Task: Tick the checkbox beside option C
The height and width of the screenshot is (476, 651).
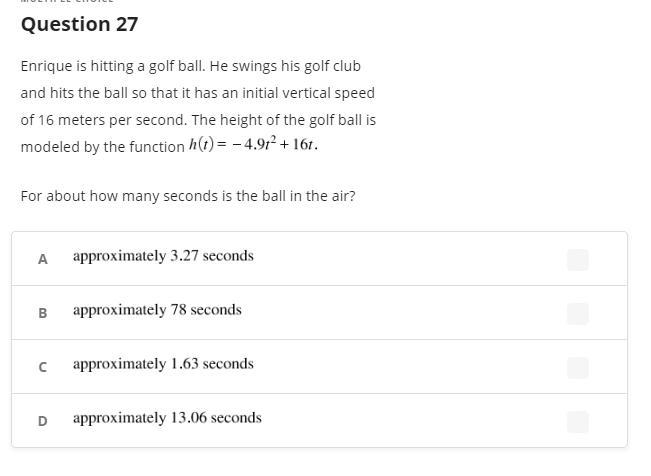Action: point(578,368)
